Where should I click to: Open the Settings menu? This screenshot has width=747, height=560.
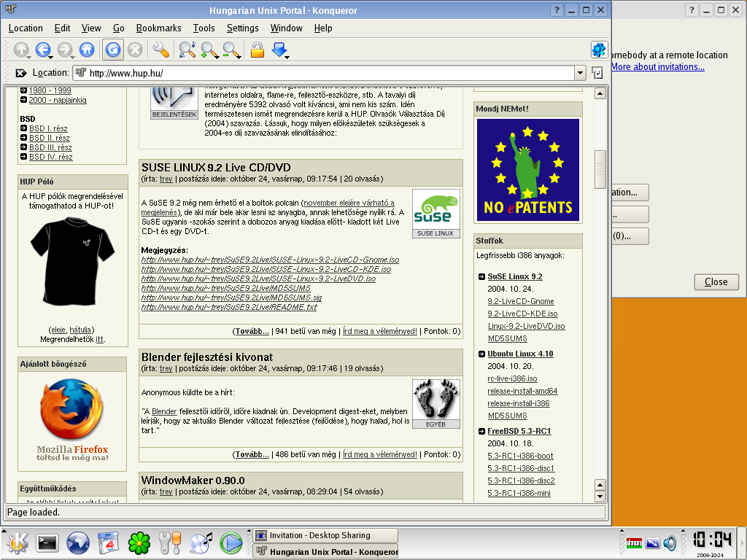(242, 28)
